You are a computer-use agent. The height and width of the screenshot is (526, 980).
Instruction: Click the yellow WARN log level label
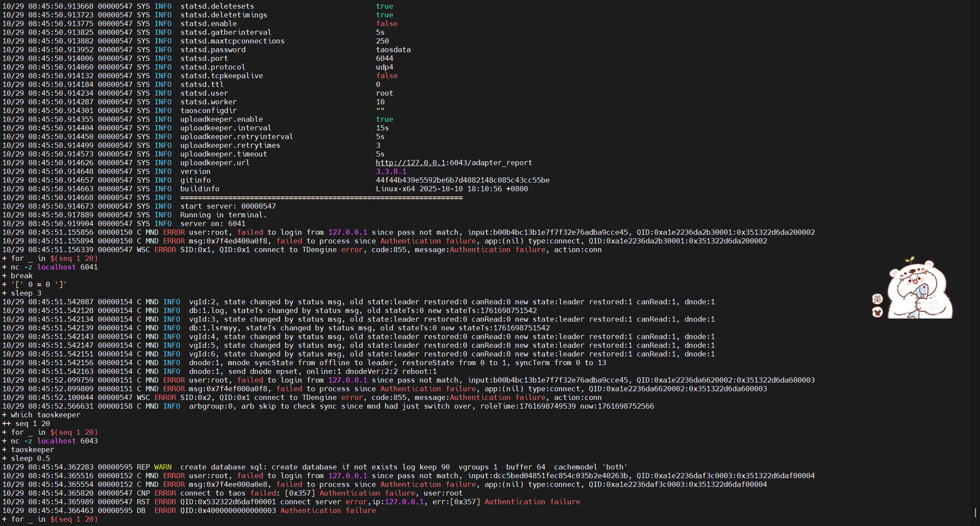tap(163, 467)
